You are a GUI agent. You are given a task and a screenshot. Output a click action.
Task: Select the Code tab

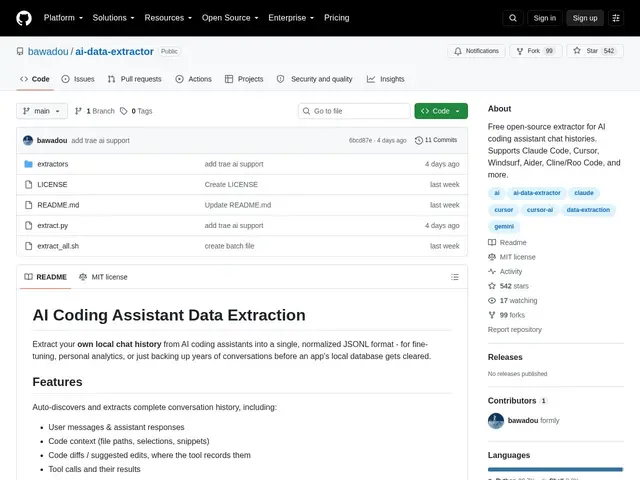click(35, 79)
